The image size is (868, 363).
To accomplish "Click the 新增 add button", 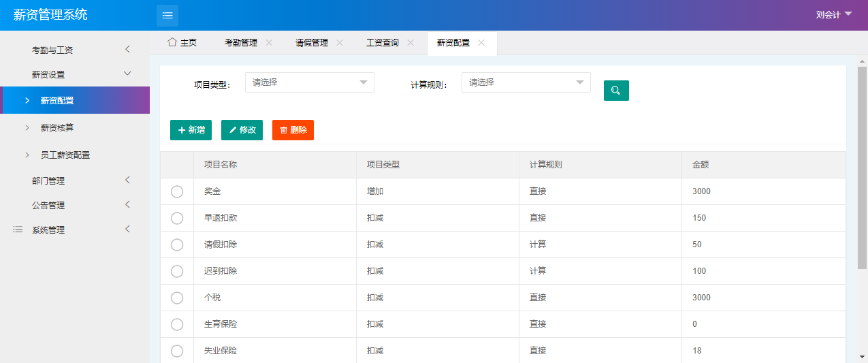I will (x=191, y=130).
